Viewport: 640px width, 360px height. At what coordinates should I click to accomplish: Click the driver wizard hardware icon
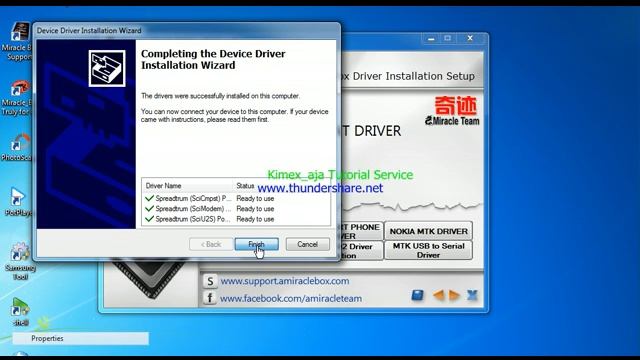107,68
